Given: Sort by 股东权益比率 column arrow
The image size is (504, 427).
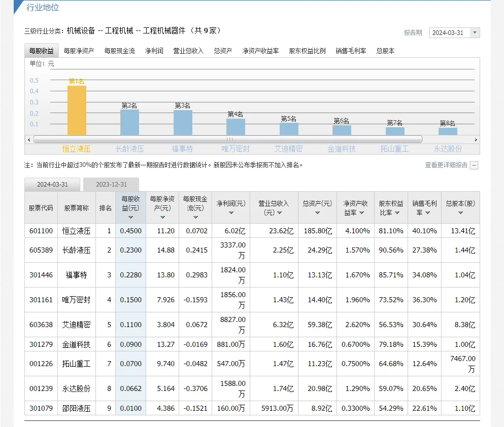Looking at the screenshot, I should click(x=397, y=213).
